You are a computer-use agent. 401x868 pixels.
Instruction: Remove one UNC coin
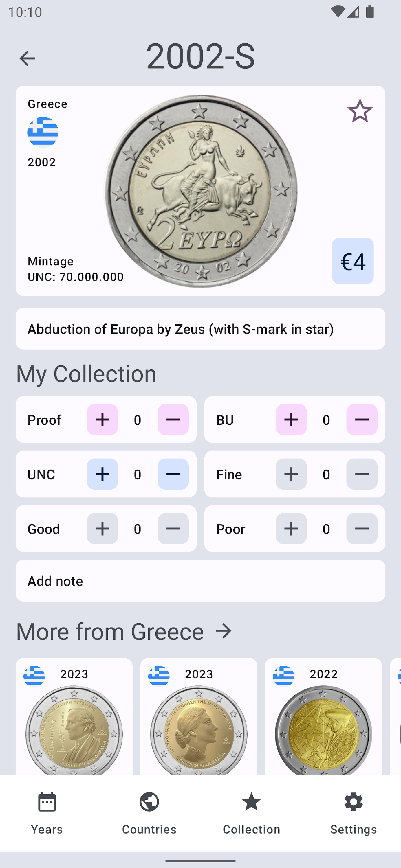click(x=173, y=474)
